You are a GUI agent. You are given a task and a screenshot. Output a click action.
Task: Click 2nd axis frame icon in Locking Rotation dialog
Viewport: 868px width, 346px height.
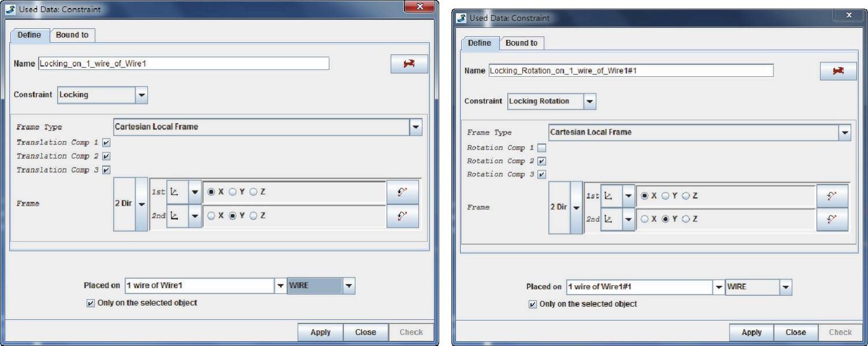(611, 220)
